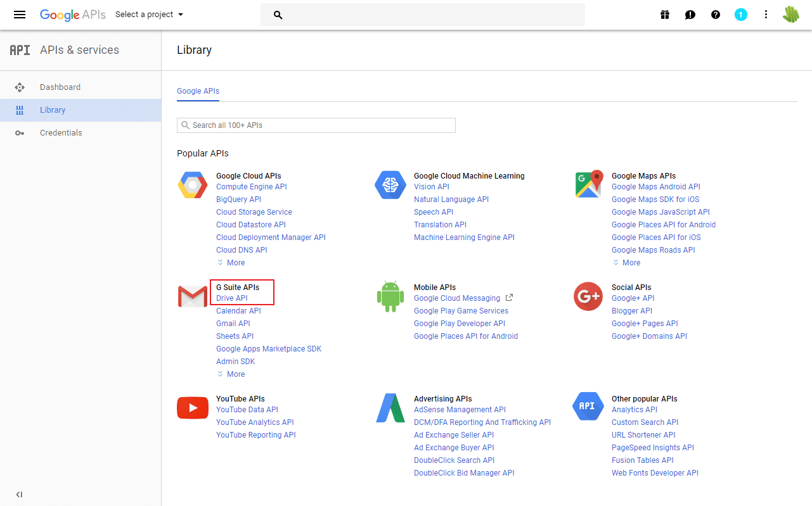Image resolution: width=812 pixels, height=506 pixels.
Task: Open the Translation API link
Action: click(441, 225)
